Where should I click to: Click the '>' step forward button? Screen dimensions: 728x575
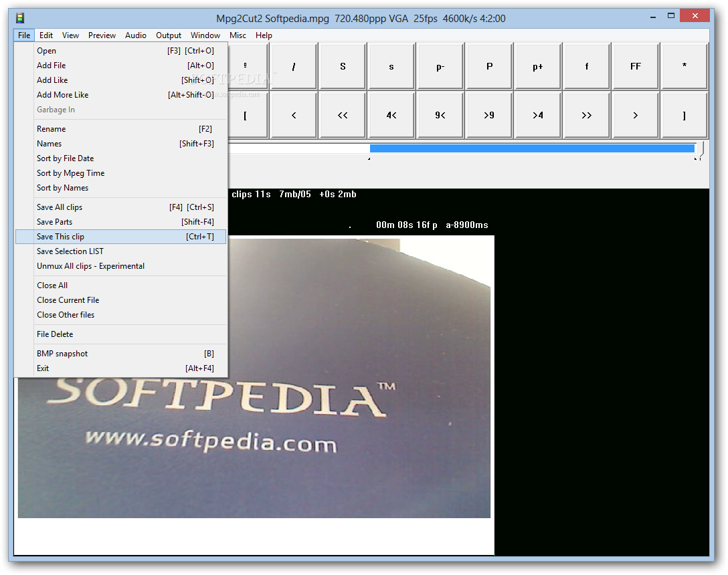click(636, 115)
